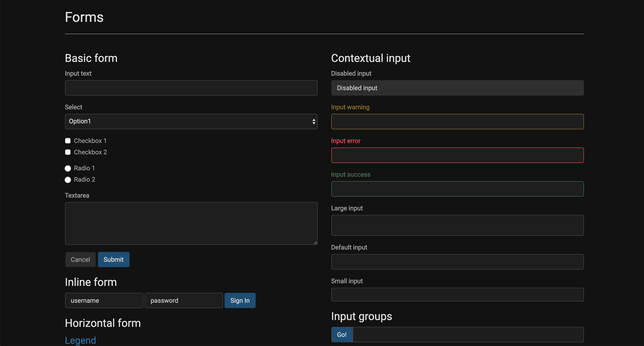Image resolution: width=644 pixels, height=346 pixels.
Task: Click the Small input field
Action: click(457, 295)
